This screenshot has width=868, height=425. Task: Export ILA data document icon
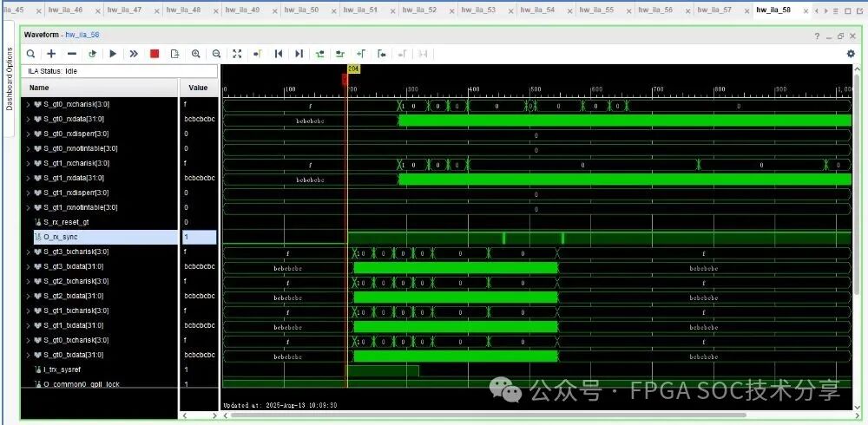(x=175, y=54)
